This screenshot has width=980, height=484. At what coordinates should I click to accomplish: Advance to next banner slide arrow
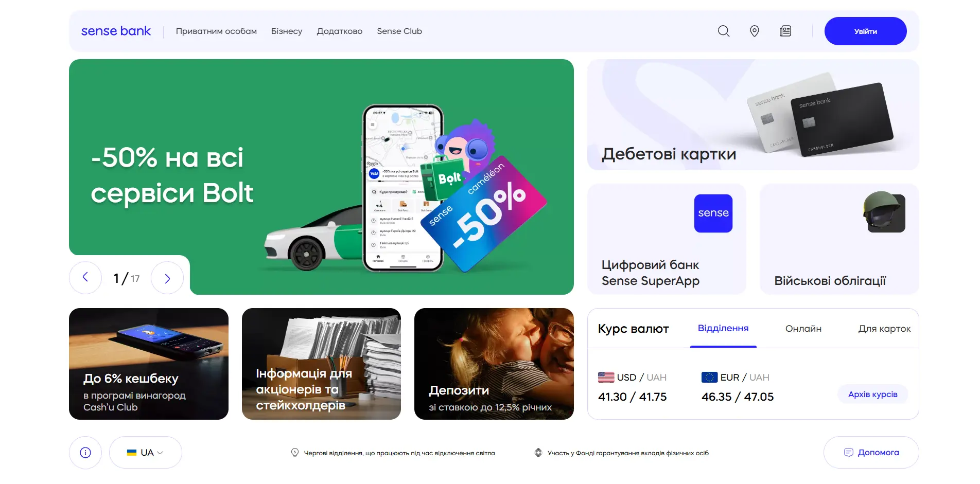point(167,278)
